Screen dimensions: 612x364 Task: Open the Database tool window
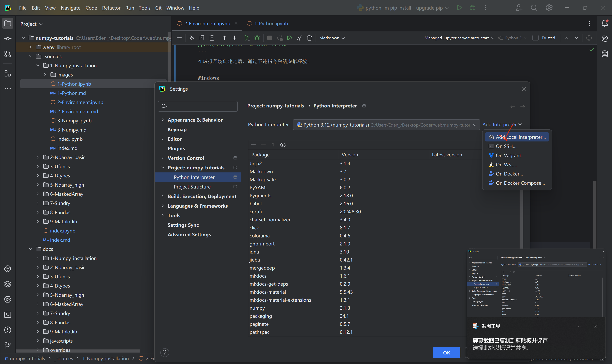pyautogui.click(x=605, y=54)
